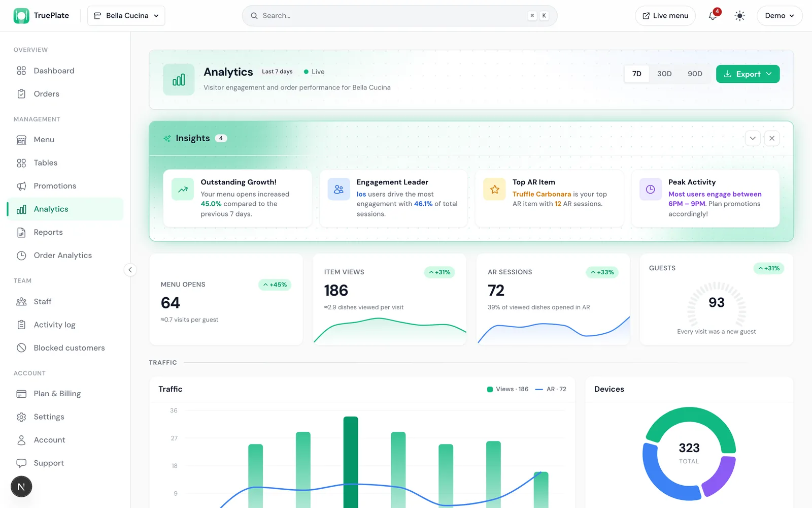Viewport: 812px width, 508px height.
Task: Open the Item Views stat card
Action: [x=390, y=300]
